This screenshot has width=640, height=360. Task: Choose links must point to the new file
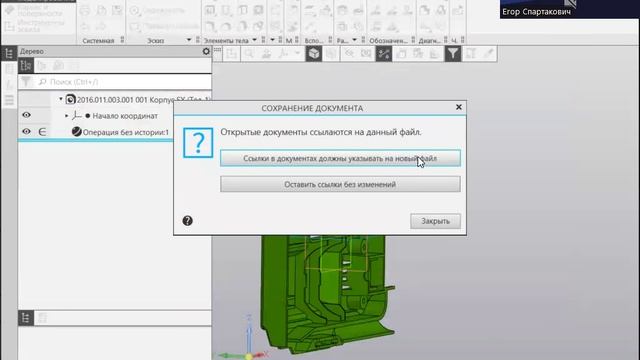coord(340,158)
